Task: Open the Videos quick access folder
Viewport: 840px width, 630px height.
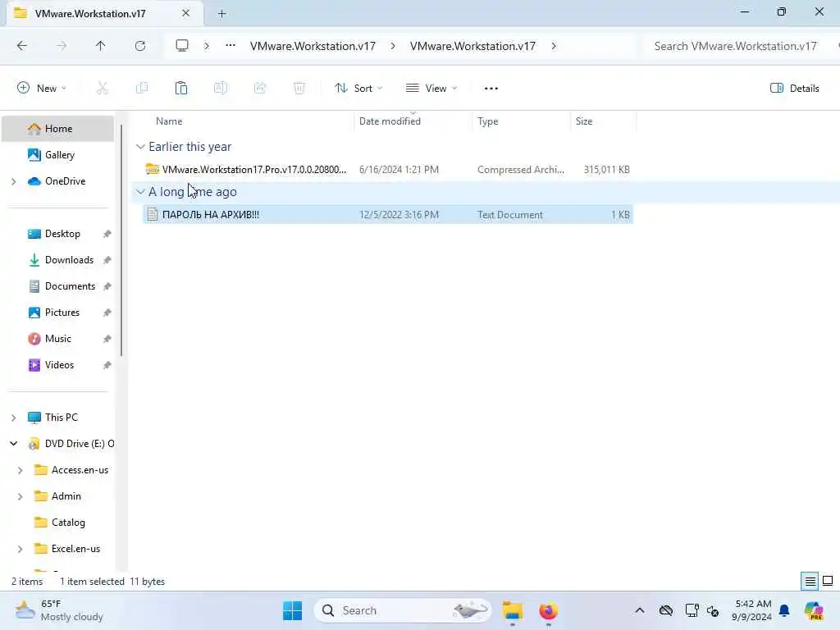Action: (x=59, y=365)
